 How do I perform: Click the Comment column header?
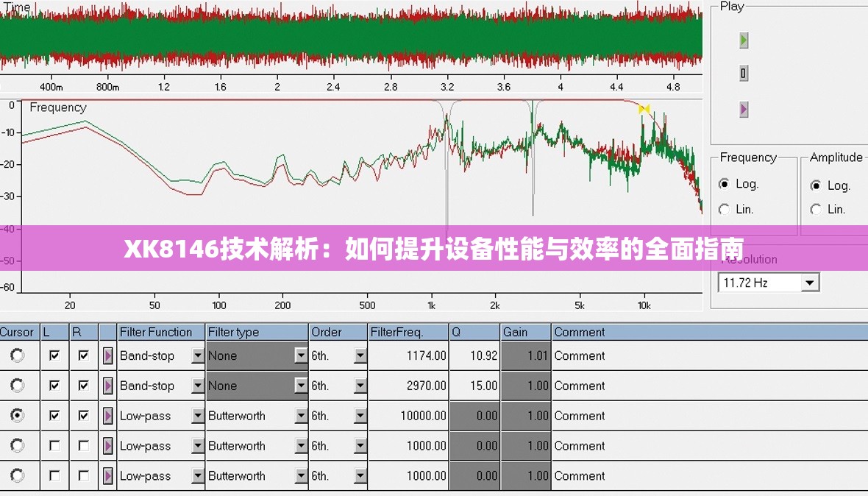pos(710,332)
